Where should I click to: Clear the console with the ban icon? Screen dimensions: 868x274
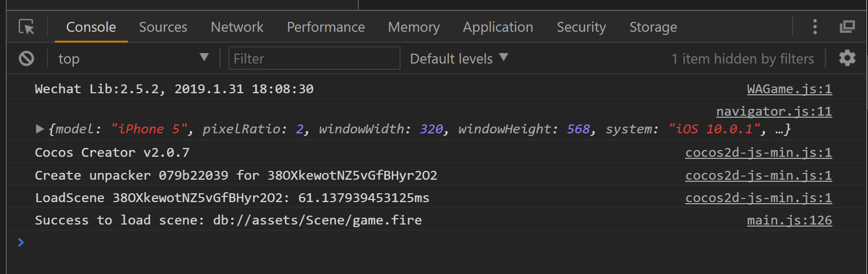pyautogui.click(x=27, y=58)
